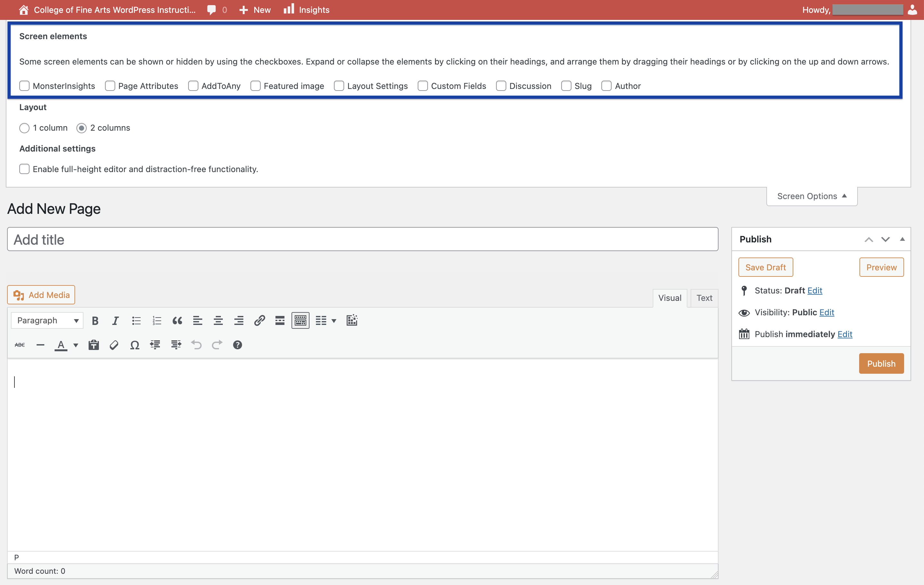Screen dimensions: 924x585
Task: Insert the Read More tag
Action: point(279,320)
